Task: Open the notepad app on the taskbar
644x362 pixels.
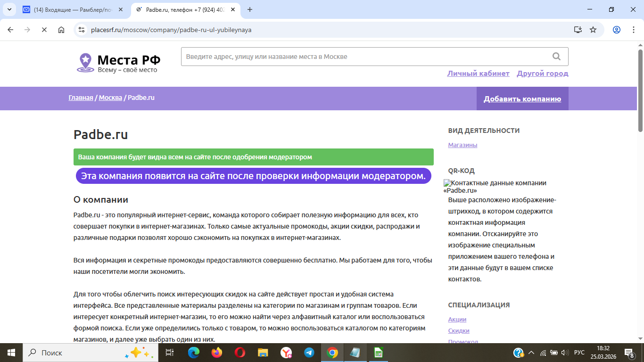Action: 355,353
